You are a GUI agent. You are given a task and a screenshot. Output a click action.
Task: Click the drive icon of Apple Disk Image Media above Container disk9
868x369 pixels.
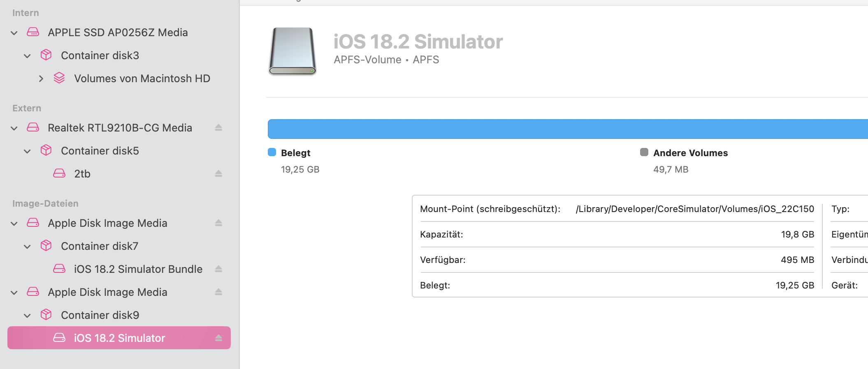pyautogui.click(x=33, y=292)
